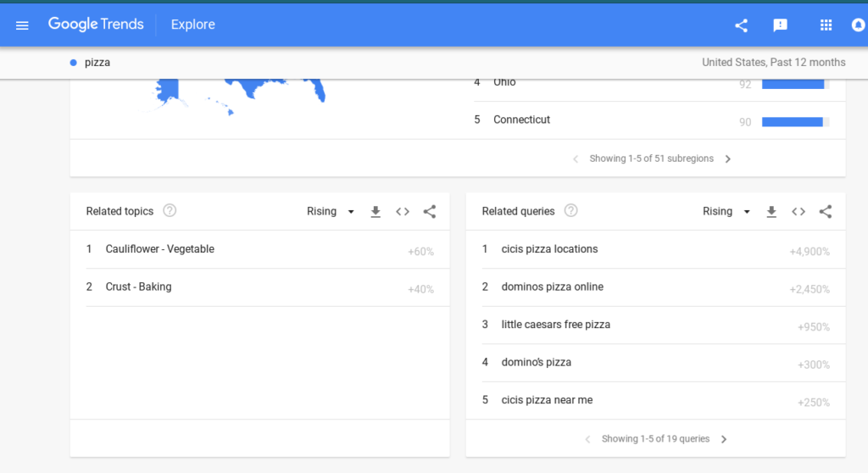The width and height of the screenshot is (868, 473).
Task: Click Showing 1-5 of 19 queries text
Action: point(655,438)
